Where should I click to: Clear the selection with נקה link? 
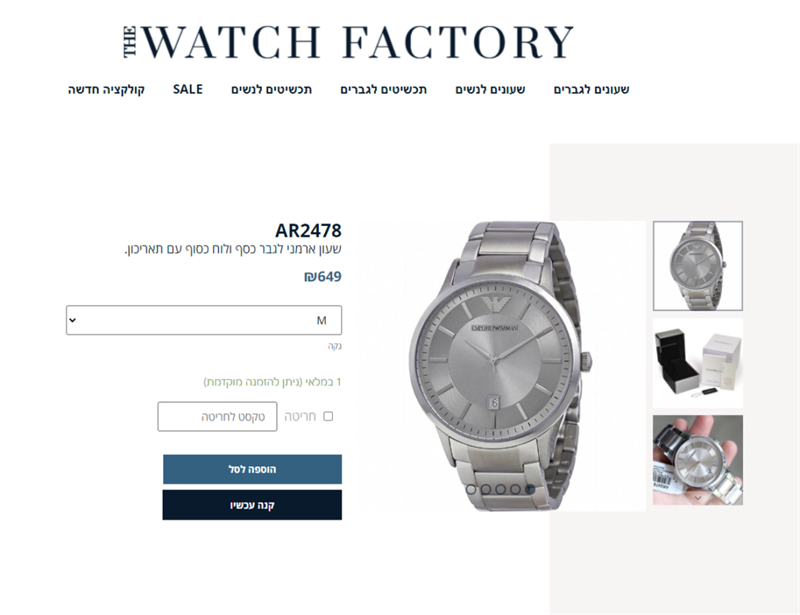335,346
